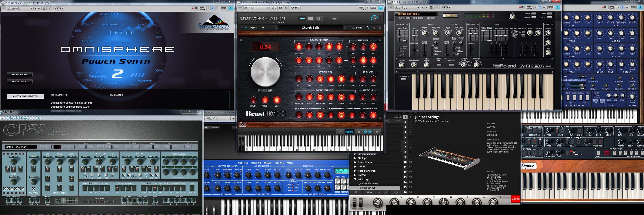Adjust the TUNE knob in SH-2
Screen dimensions: 644x215
pyautogui.click(x=512, y=16)
